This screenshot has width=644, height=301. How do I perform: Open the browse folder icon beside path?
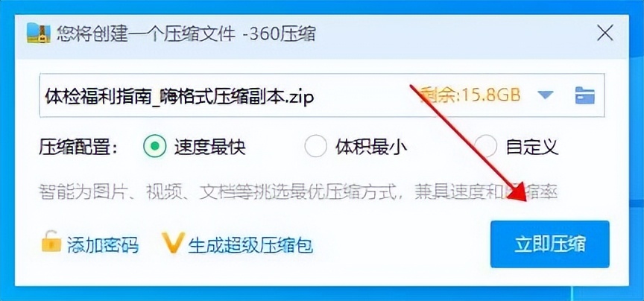(x=585, y=95)
